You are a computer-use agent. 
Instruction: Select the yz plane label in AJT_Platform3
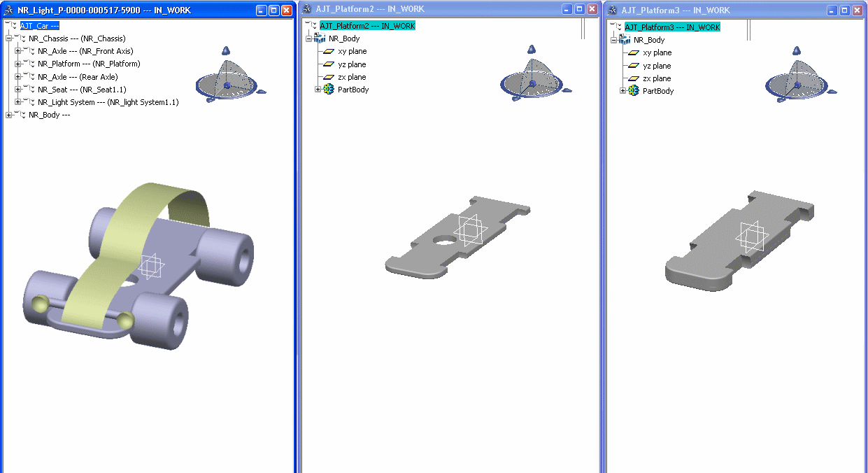tap(657, 66)
